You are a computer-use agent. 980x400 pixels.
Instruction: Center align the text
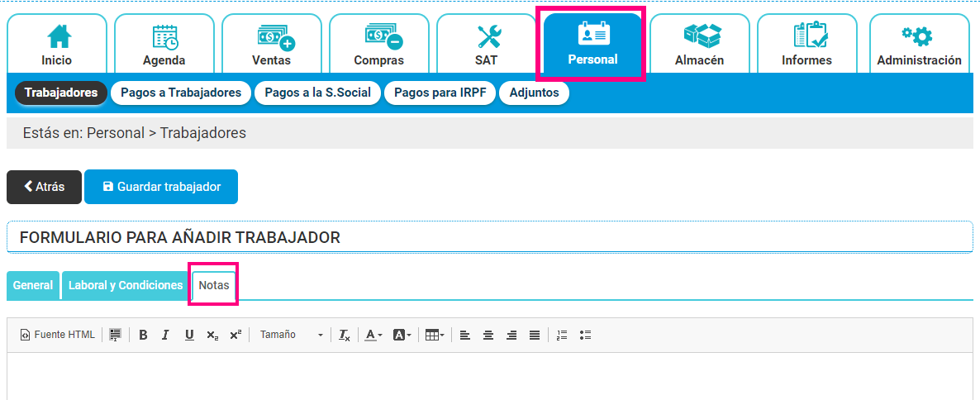click(488, 335)
